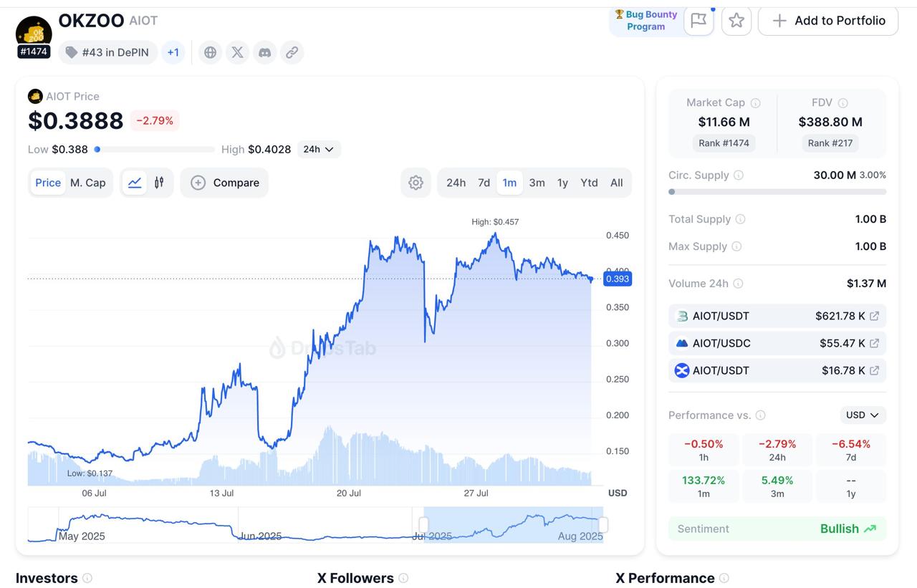This screenshot has width=917, height=588.
Task: Click Total Supply info icon
Action: tap(741, 219)
